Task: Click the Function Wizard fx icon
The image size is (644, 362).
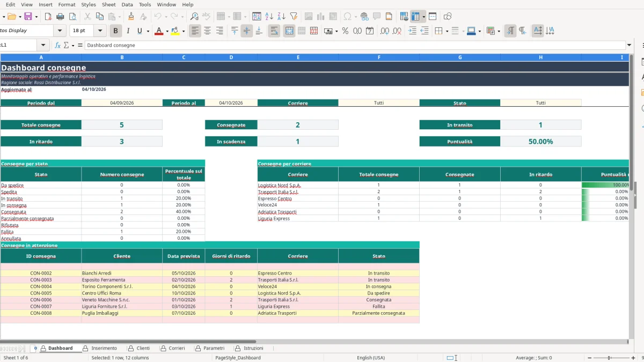Action: click(x=57, y=46)
